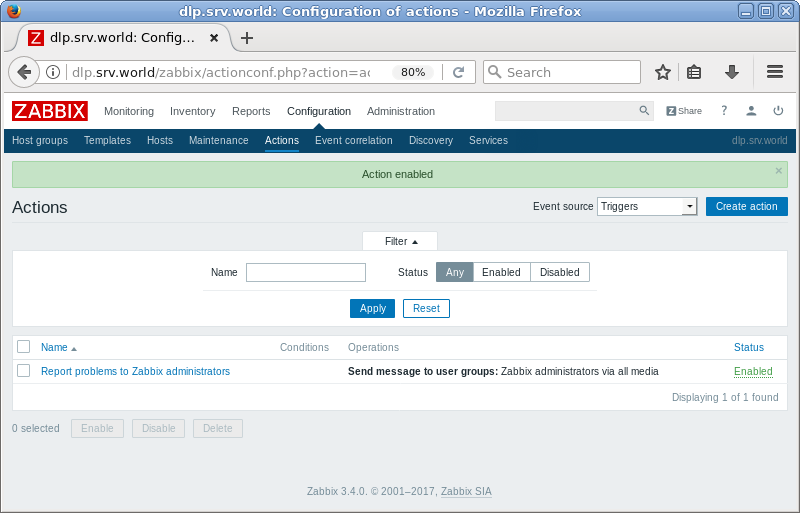The width and height of the screenshot is (800, 513).
Task: Select Disabled status filter
Action: [560, 272]
